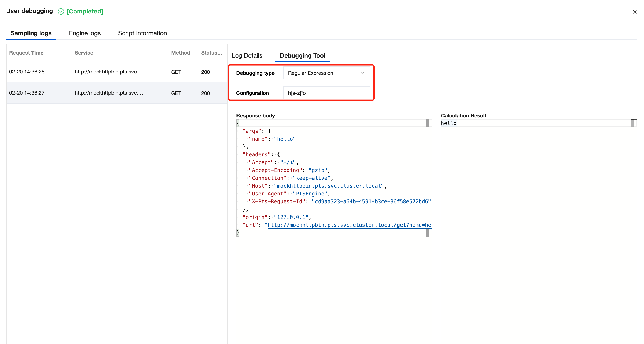Click the Debugging type dropdown chevron arrow
The width and height of the screenshot is (644, 344).
[363, 73]
